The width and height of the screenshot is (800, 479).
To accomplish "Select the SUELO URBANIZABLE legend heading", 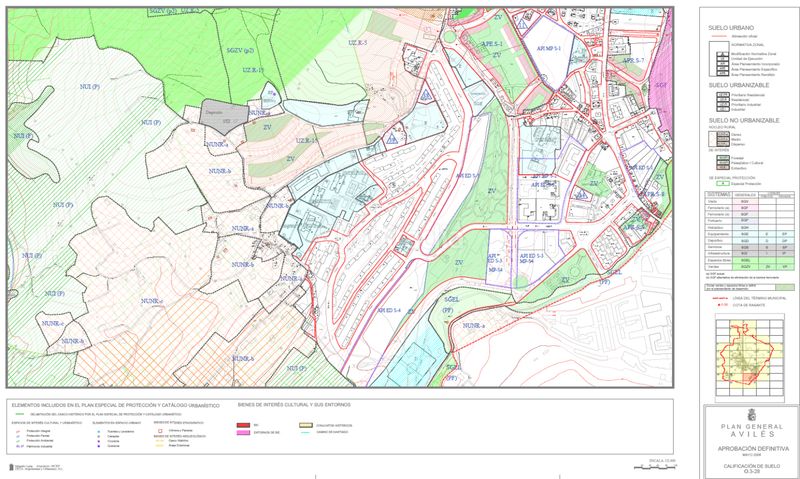I will click(x=739, y=85).
